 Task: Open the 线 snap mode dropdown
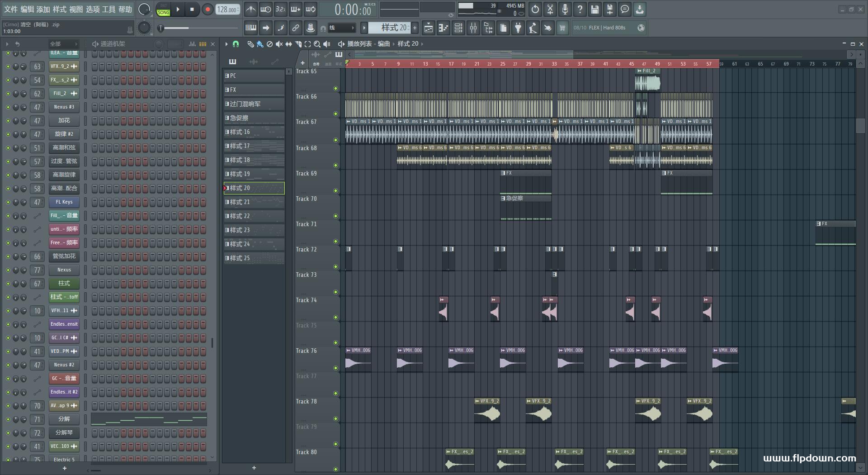click(341, 28)
